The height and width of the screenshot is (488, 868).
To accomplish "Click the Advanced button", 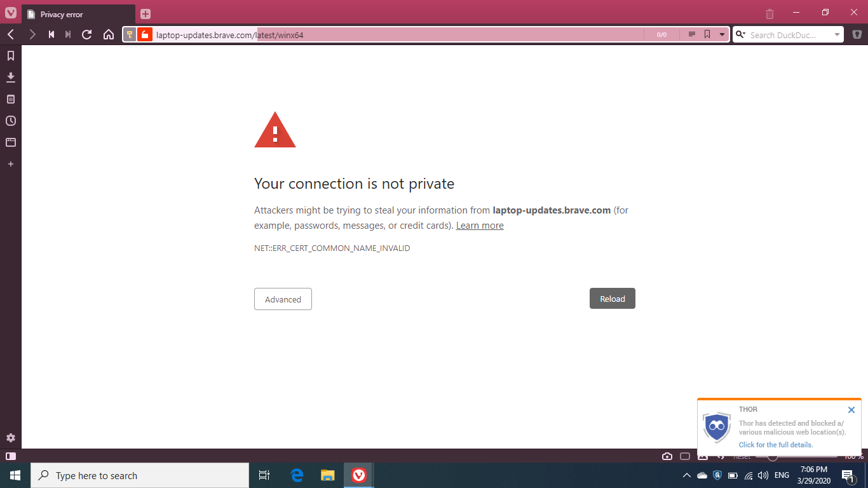I will (283, 299).
